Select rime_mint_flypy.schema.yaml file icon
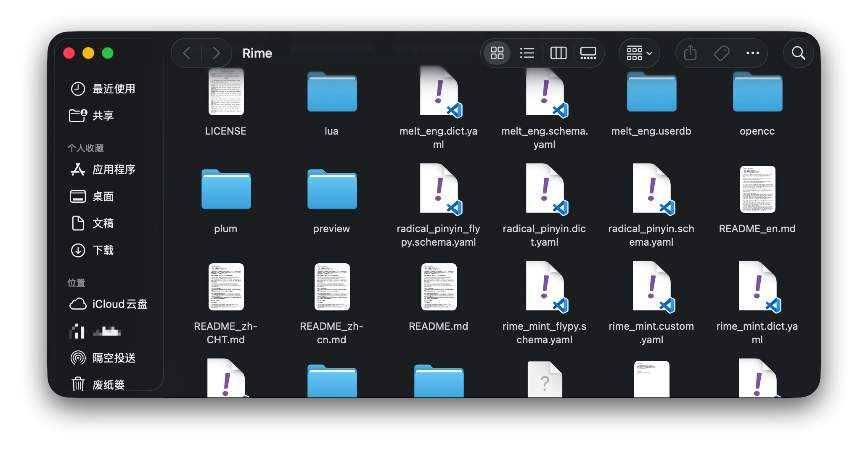 [546, 287]
